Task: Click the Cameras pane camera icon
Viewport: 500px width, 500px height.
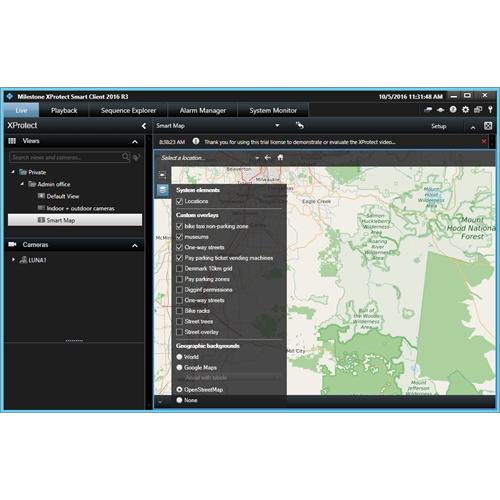Action: point(12,244)
